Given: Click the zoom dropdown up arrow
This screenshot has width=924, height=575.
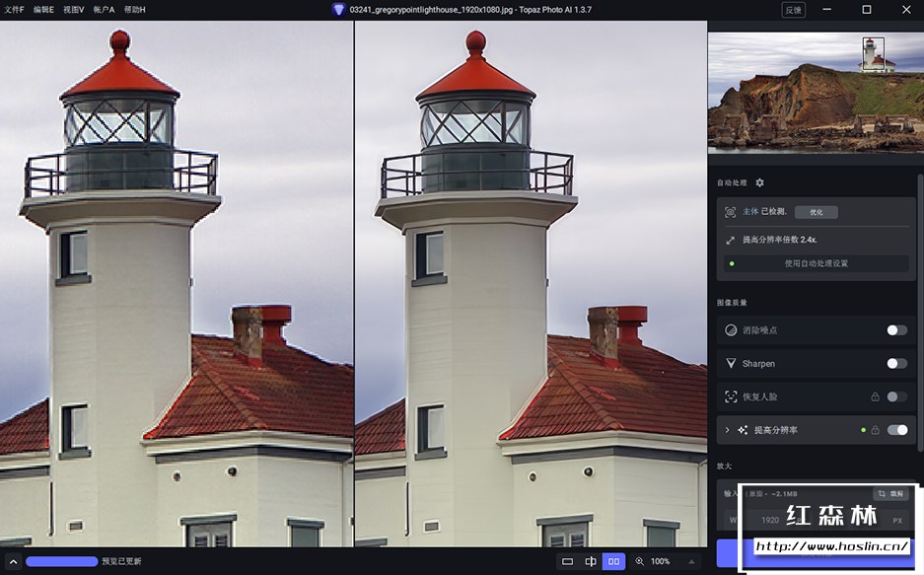Looking at the screenshot, I should (691, 561).
